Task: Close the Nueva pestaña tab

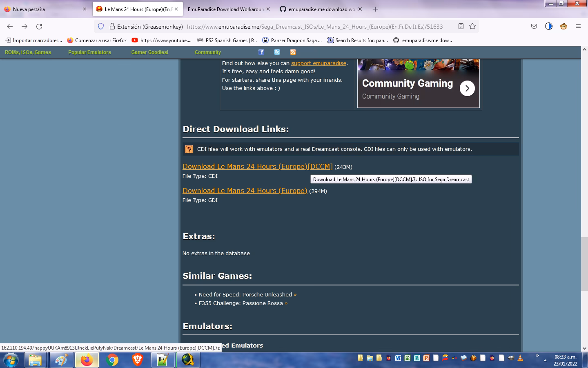Action: [85, 9]
